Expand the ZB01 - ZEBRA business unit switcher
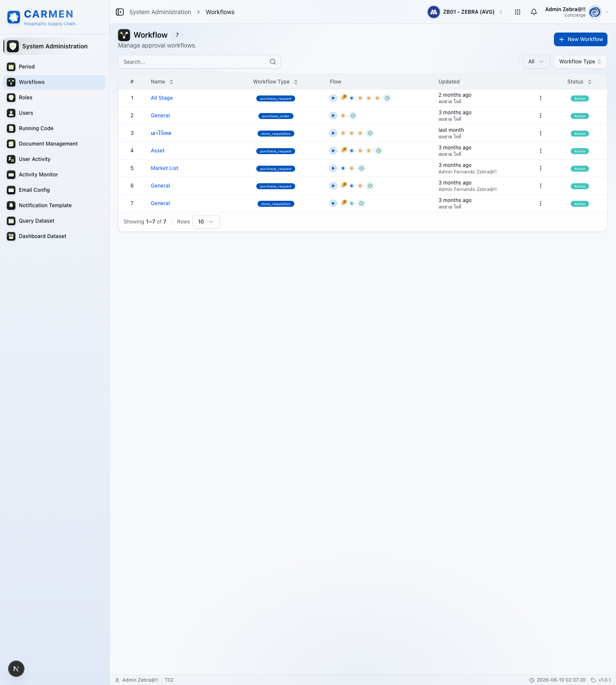This screenshot has width=616, height=685. click(465, 12)
